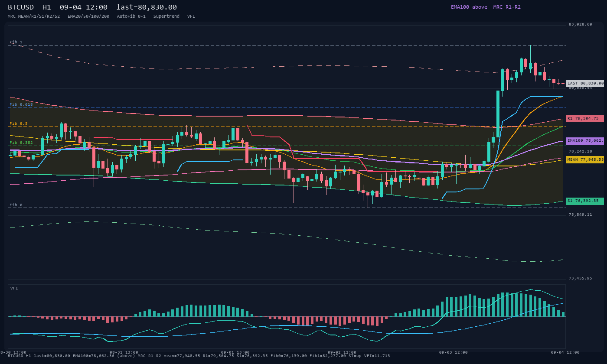The image size is (607, 364).
Task: Click the 78,242.28 price axis label
Action: click(x=580, y=151)
